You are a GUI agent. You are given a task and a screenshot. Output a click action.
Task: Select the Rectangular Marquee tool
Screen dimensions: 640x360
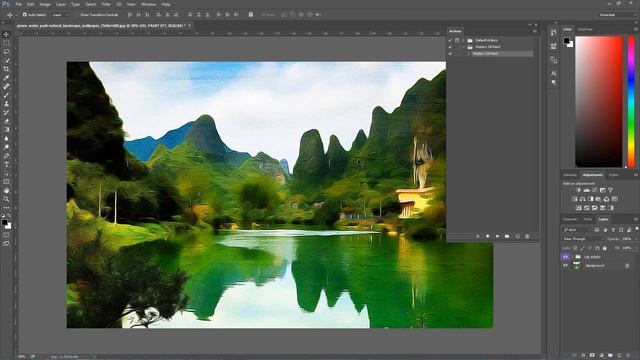click(6, 43)
